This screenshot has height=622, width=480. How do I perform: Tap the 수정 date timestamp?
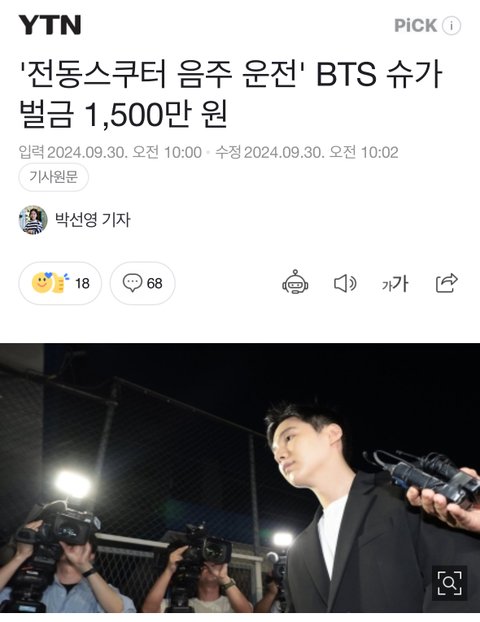[307, 152]
